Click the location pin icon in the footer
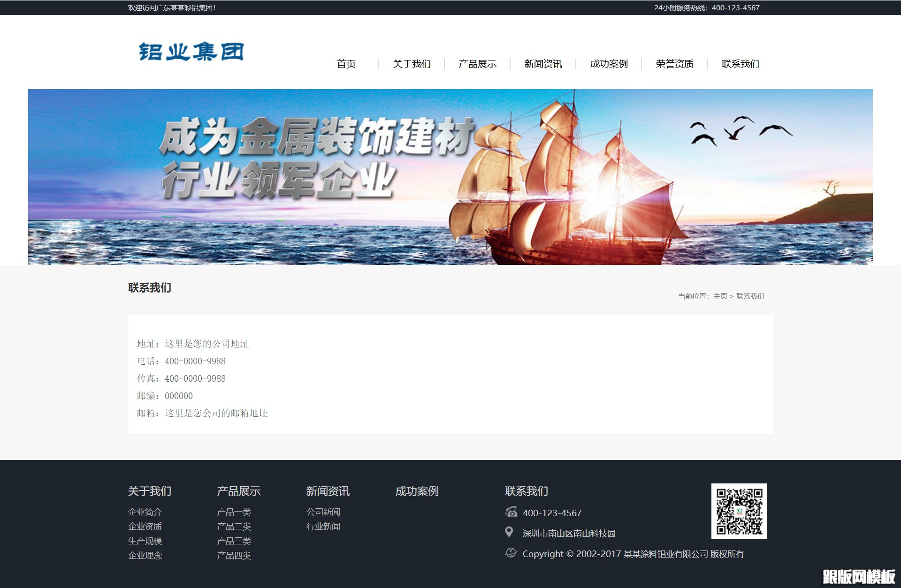This screenshot has width=901, height=588. tap(510, 533)
